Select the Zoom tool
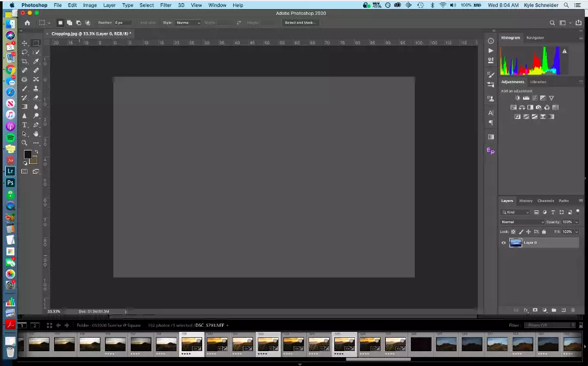Viewport: 588px width, 366px height. click(x=24, y=143)
